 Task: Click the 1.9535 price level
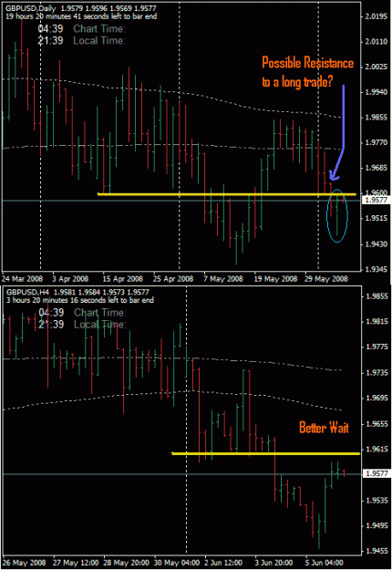(376, 501)
